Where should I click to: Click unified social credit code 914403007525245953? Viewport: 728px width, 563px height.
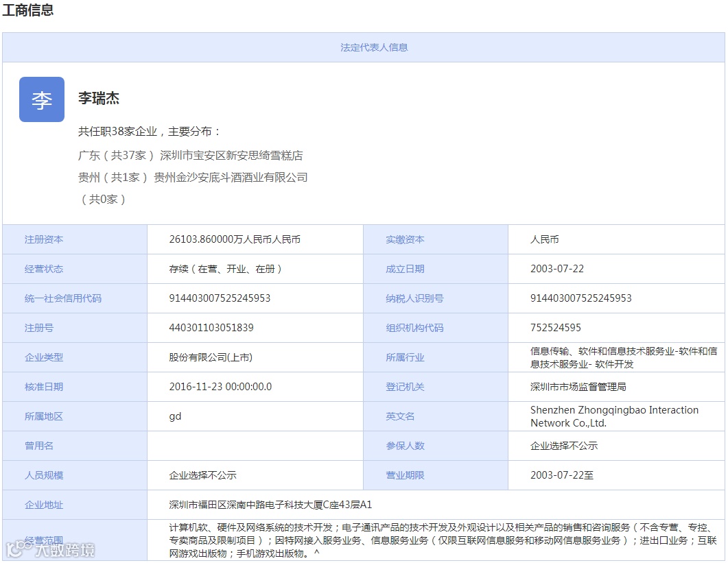(x=220, y=298)
